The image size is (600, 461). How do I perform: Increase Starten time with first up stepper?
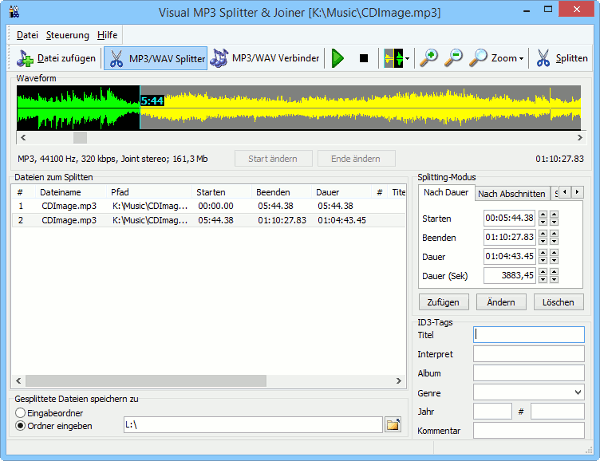(x=543, y=214)
